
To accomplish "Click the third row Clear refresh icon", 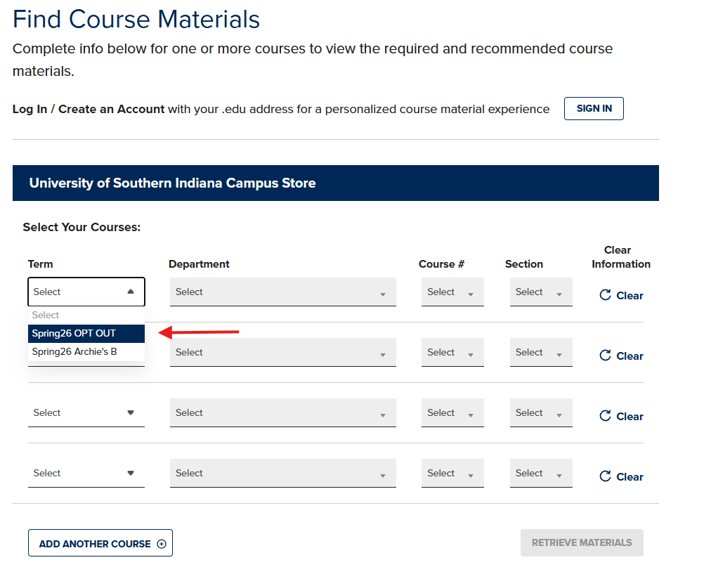I will coord(604,417).
